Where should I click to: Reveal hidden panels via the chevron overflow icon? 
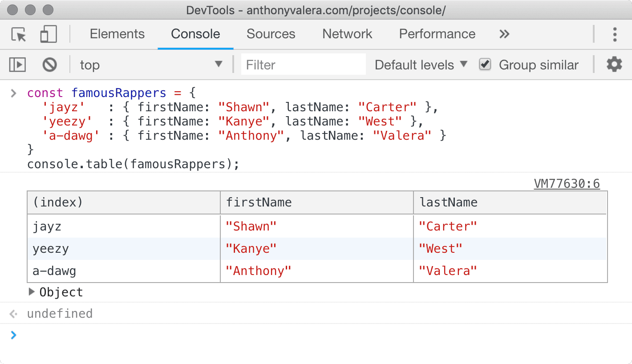pyautogui.click(x=504, y=34)
